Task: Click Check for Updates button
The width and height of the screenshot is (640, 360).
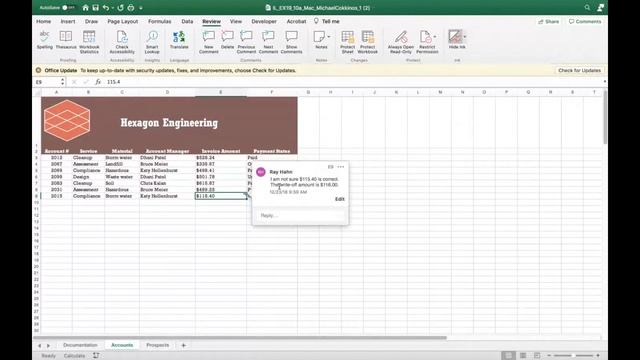Action: [x=579, y=71]
